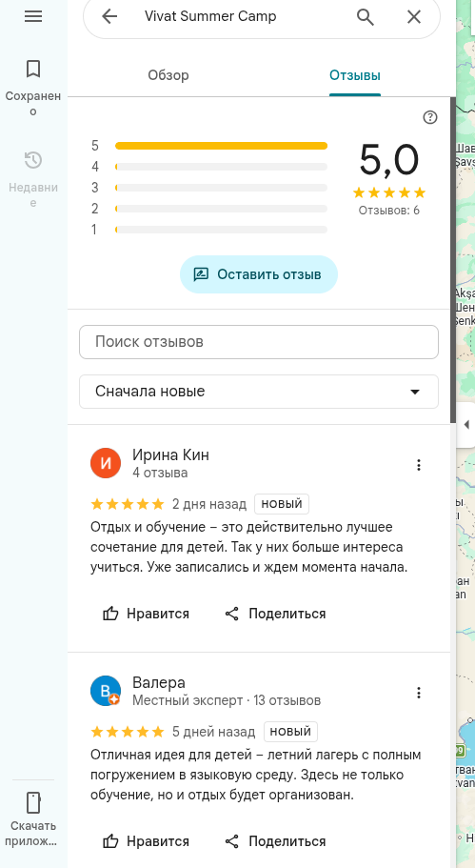Click '4 отзыва' under Ирина Кин
Viewport: 475px width, 868px height.
(x=160, y=473)
